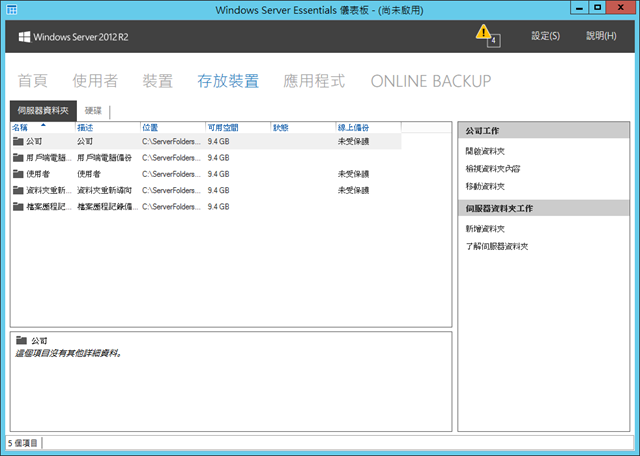Screen dimensions: 640x456
Task: Click the 公司 folder icon in details pane
Action: coord(21,340)
